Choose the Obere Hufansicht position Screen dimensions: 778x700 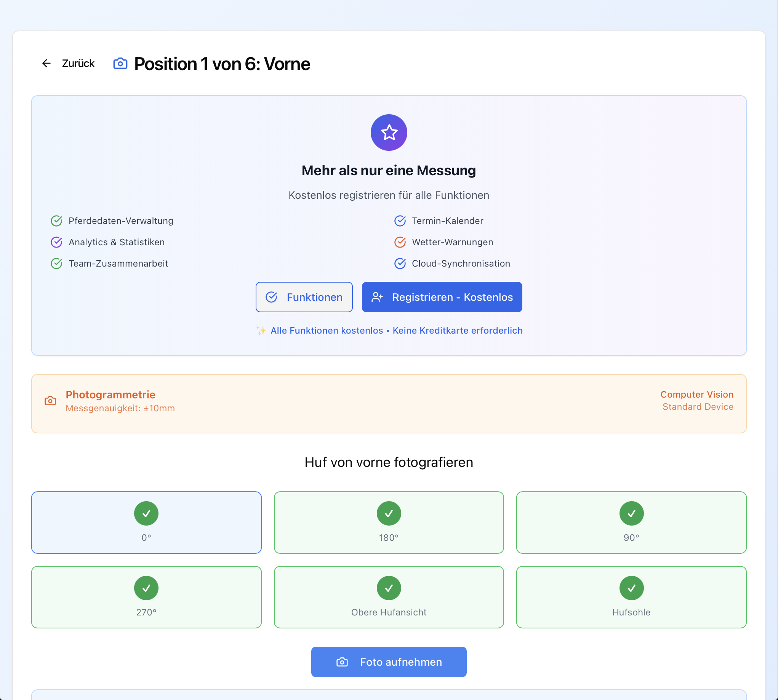click(389, 597)
